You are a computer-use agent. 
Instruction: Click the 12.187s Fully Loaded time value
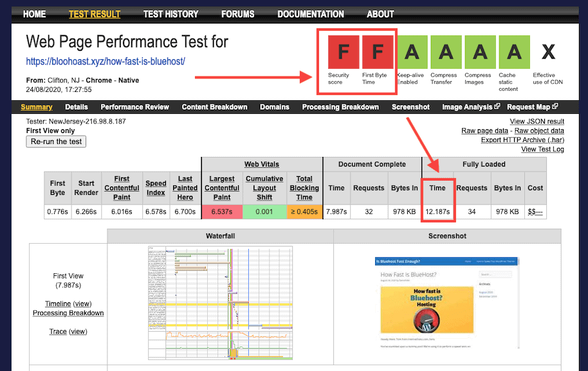coord(437,212)
